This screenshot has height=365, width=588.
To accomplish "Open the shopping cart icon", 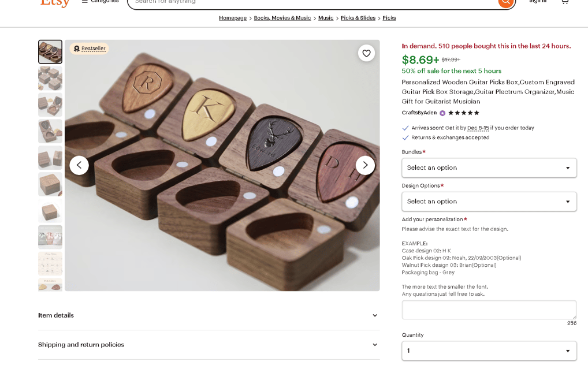I will pyautogui.click(x=564, y=2).
